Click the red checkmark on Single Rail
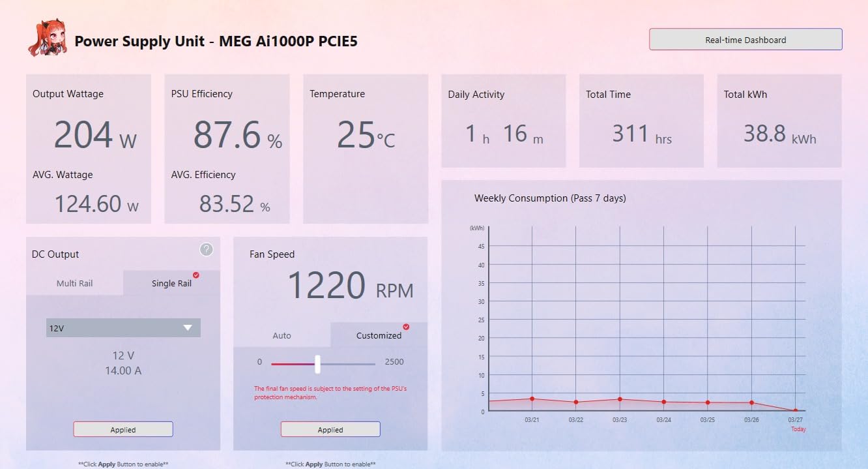The height and width of the screenshot is (469, 868). point(195,275)
